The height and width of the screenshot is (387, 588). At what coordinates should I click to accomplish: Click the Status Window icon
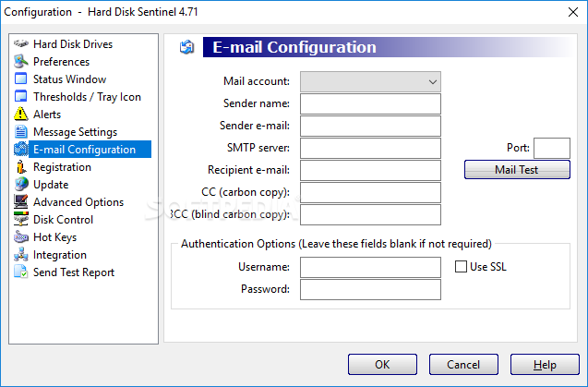coord(21,79)
